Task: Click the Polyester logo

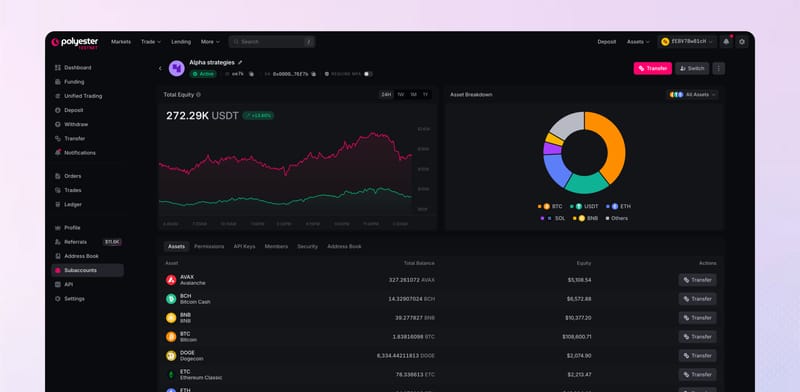Action: coord(74,42)
